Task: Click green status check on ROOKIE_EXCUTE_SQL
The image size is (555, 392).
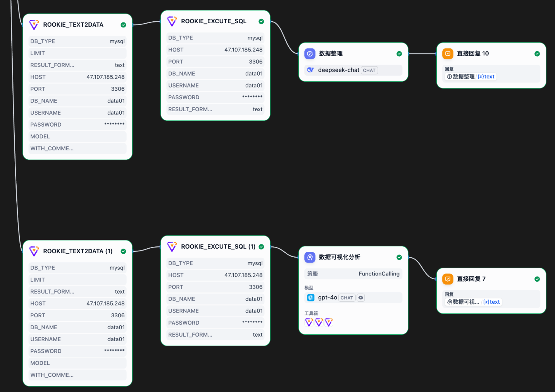Action: pyautogui.click(x=261, y=21)
